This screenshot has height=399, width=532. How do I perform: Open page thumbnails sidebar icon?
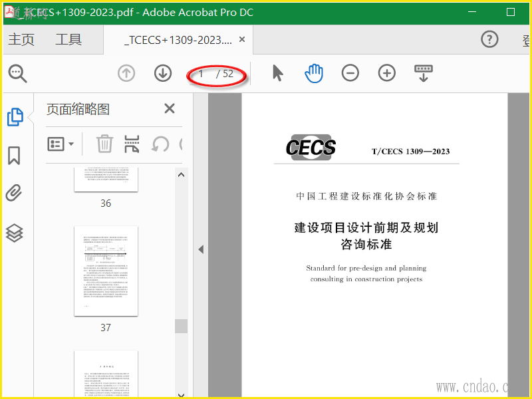15,117
